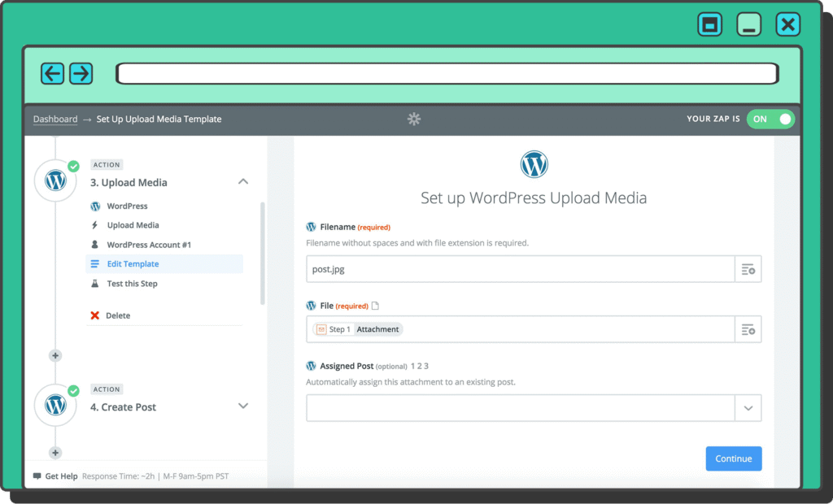Select Test this Step in sidebar
Viewport: 833px width, 504px height.
pyautogui.click(x=132, y=284)
